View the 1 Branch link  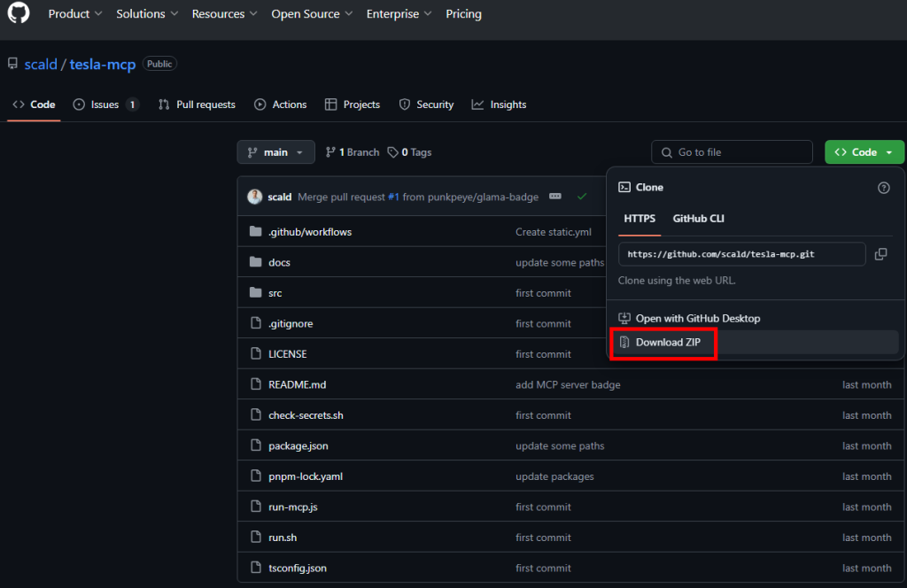[353, 152]
